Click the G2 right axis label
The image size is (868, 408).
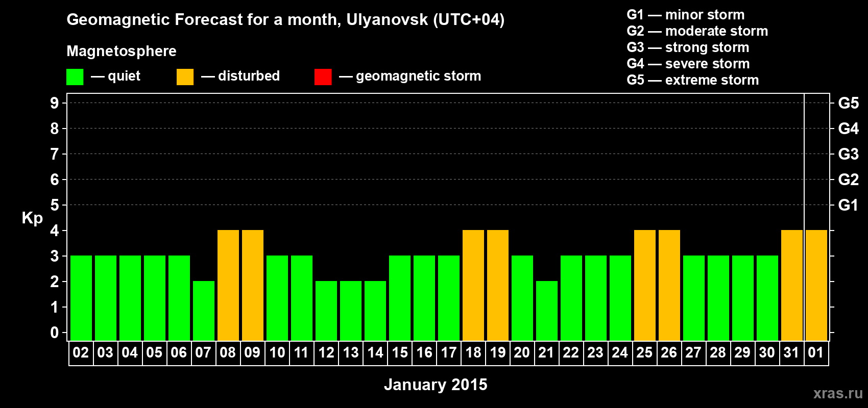click(849, 180)
